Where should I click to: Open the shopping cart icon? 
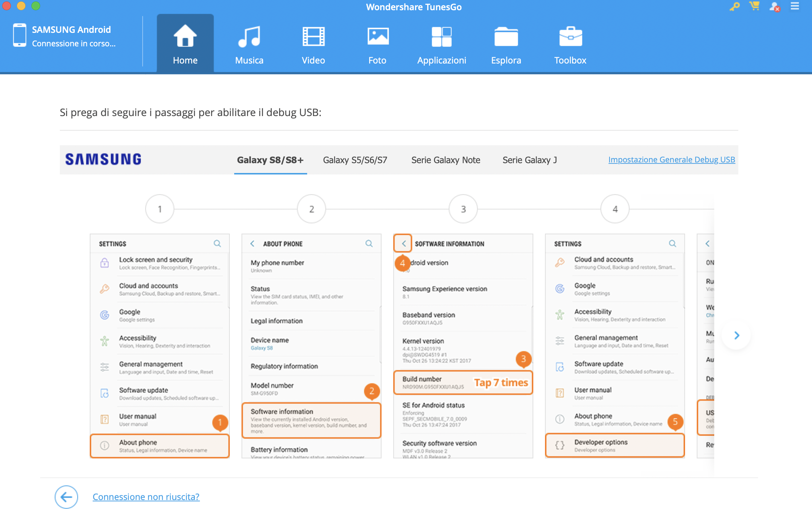[754, 6]
